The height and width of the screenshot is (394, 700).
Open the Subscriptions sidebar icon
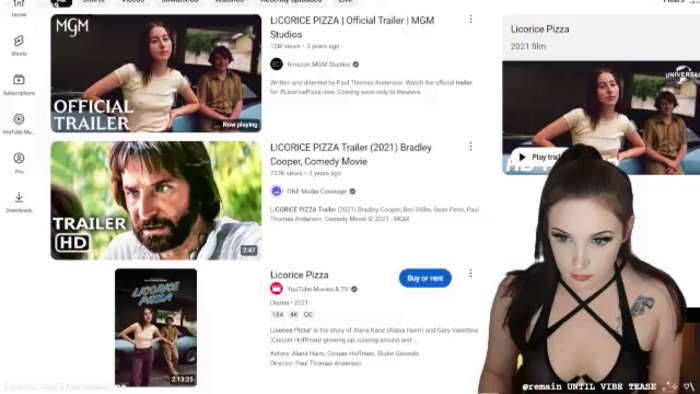click(x=19, y=80)
